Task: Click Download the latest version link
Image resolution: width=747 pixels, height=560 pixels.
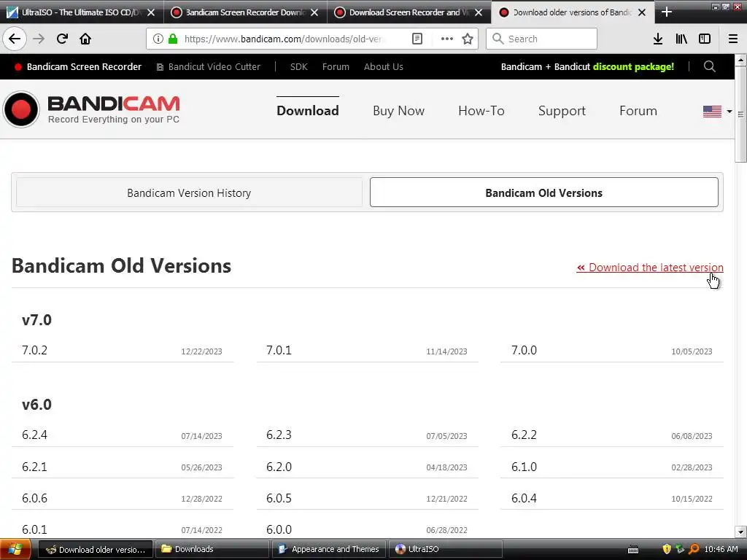Action: point(650,268)
